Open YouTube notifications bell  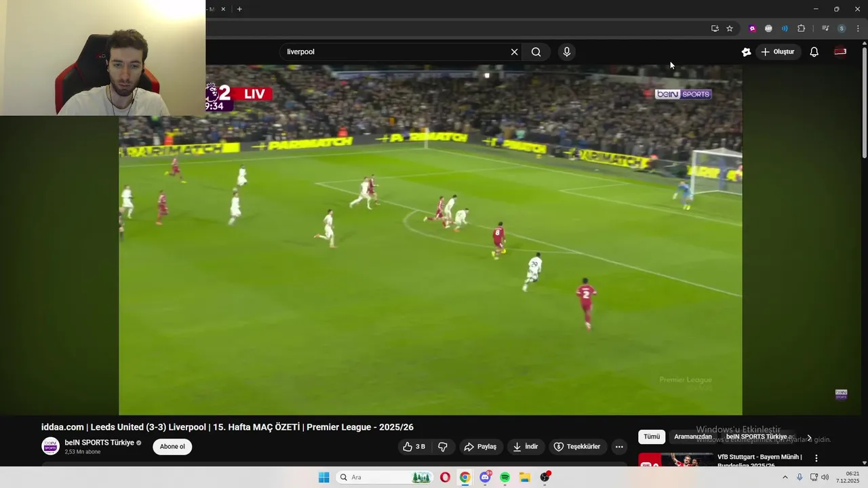point(814,52)
